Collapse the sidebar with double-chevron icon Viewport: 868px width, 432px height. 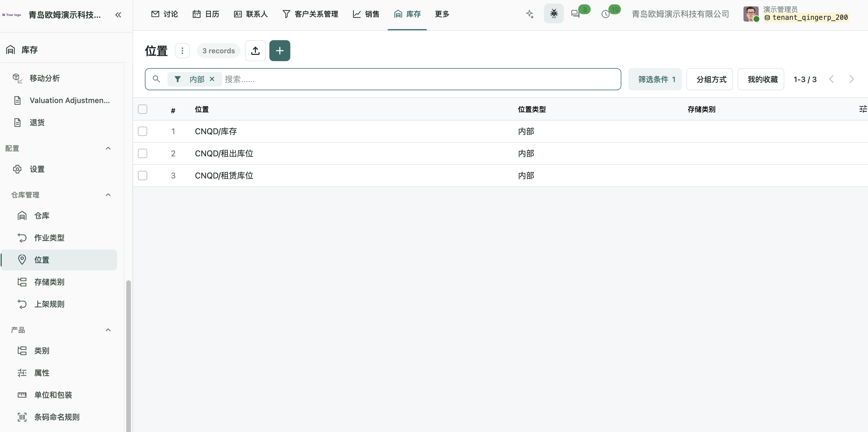(x=118, y=15)
